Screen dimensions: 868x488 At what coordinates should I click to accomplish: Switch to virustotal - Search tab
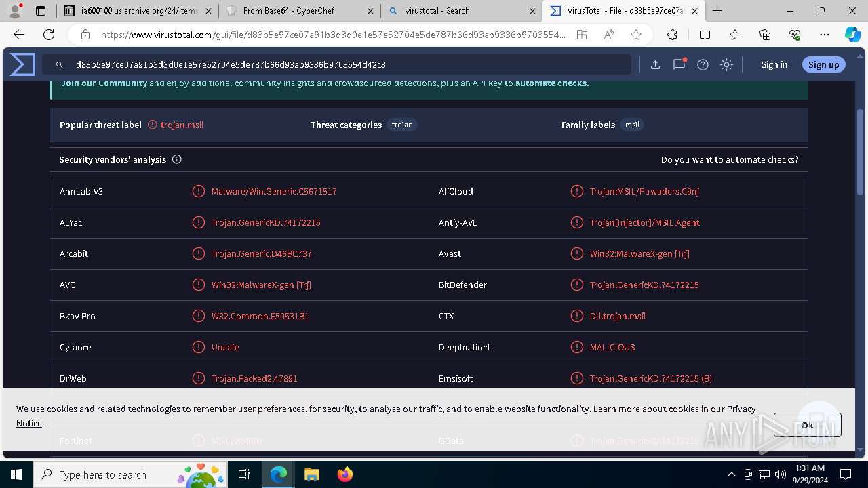(461, 11)
